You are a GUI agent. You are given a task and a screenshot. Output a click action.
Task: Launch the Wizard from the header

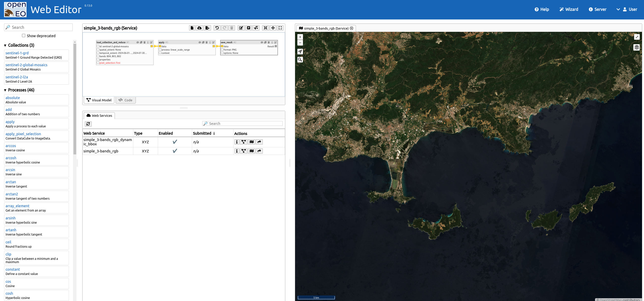[x=569, y=9]
